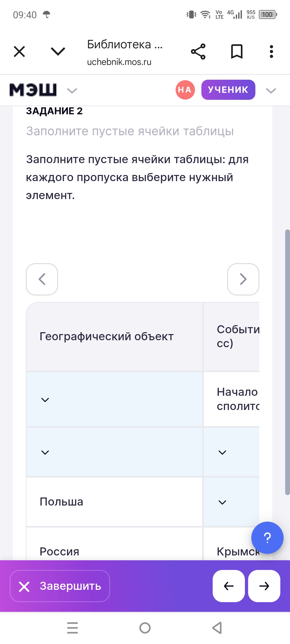Open the dropdown next to МЭШ logo
The height and width of the screenshot is (644, 290).
[x=72, y=91]
